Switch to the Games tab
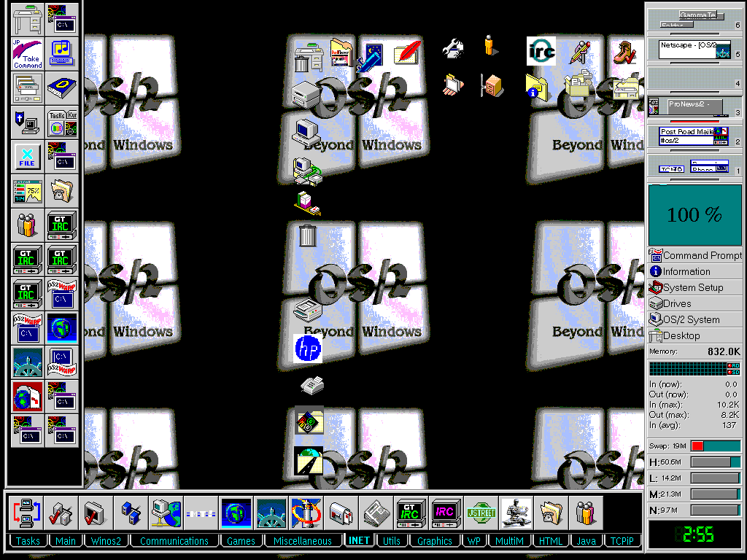The width and height of the screenshot is (747, 560). 241,541
